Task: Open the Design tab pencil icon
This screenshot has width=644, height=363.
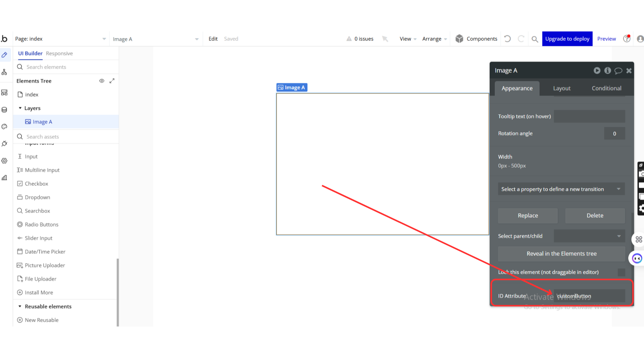Action: point(4,55)
